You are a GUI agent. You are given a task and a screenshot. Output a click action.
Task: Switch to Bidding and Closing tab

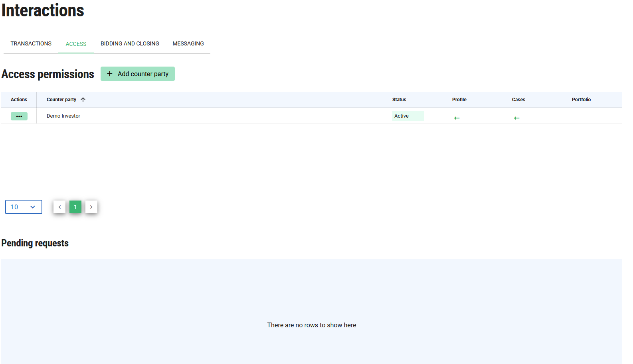(x=130, y=43)
